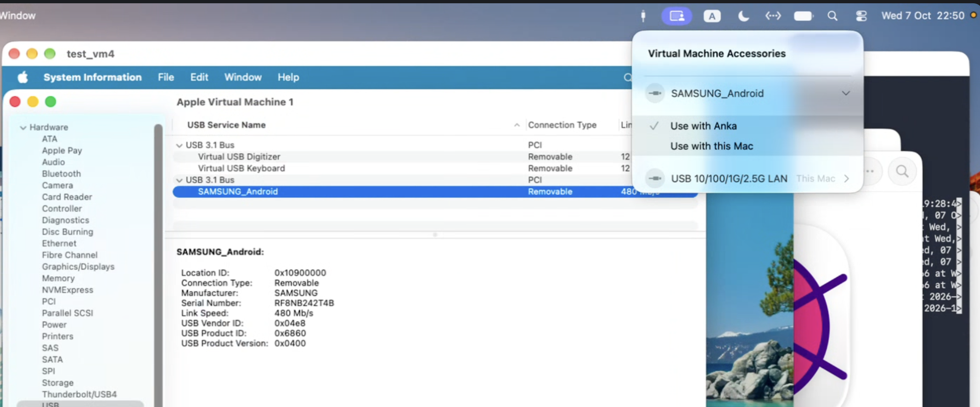Click the Connection Type column header
980x407 pixels.
[562, 125]
